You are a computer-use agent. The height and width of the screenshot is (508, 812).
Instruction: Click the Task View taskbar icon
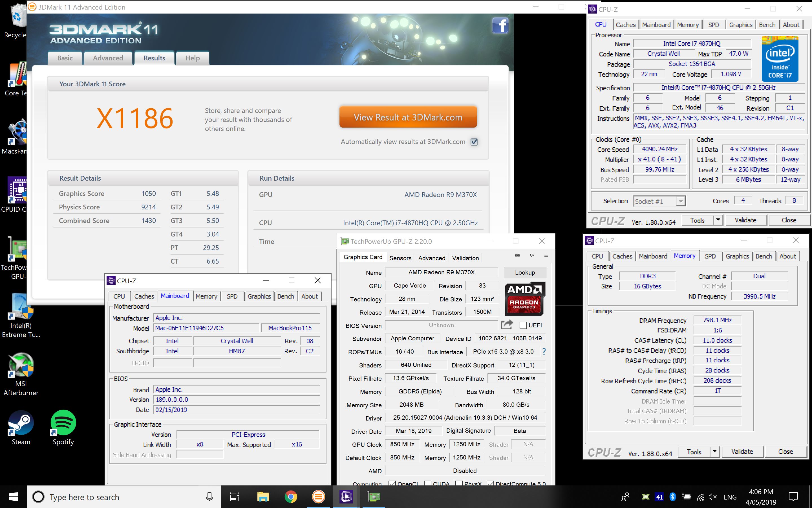[234, 497]
